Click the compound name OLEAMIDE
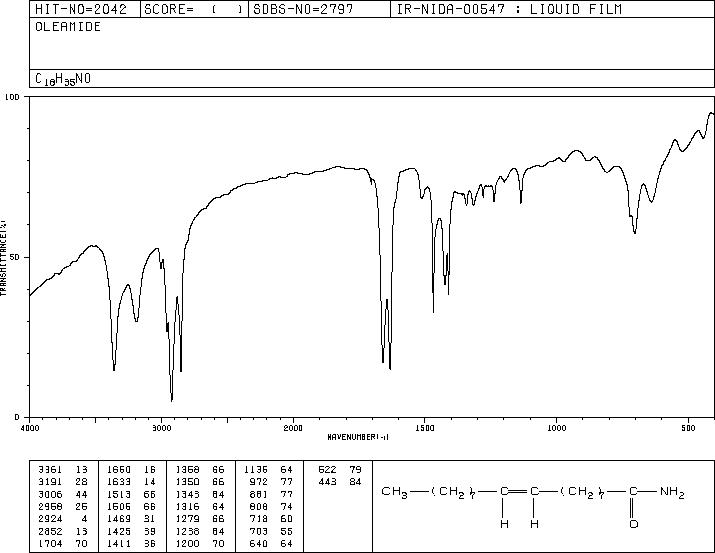The height and width of the screenshot is (553, 715). pyautogui.click(x=68, y=26)
